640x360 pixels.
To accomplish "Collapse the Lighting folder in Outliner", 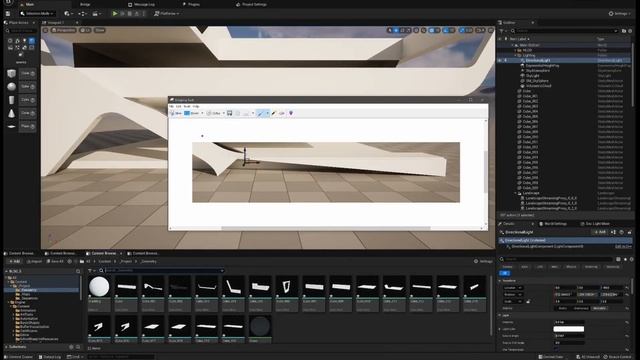I will [x=516, y=55].
